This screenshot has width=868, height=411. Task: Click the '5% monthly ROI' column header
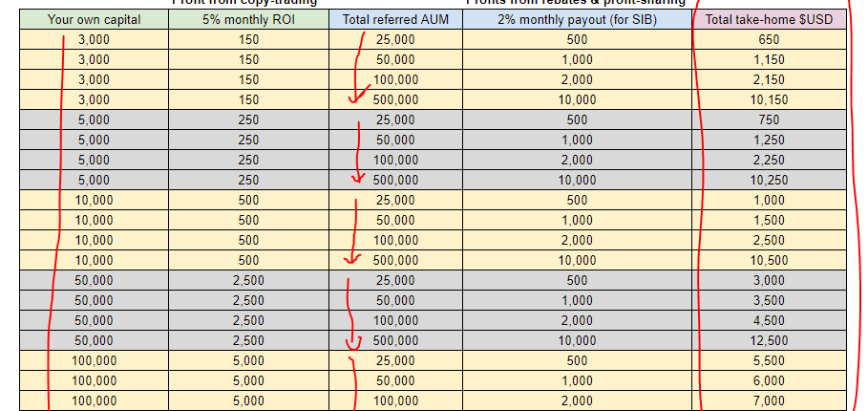248,19
